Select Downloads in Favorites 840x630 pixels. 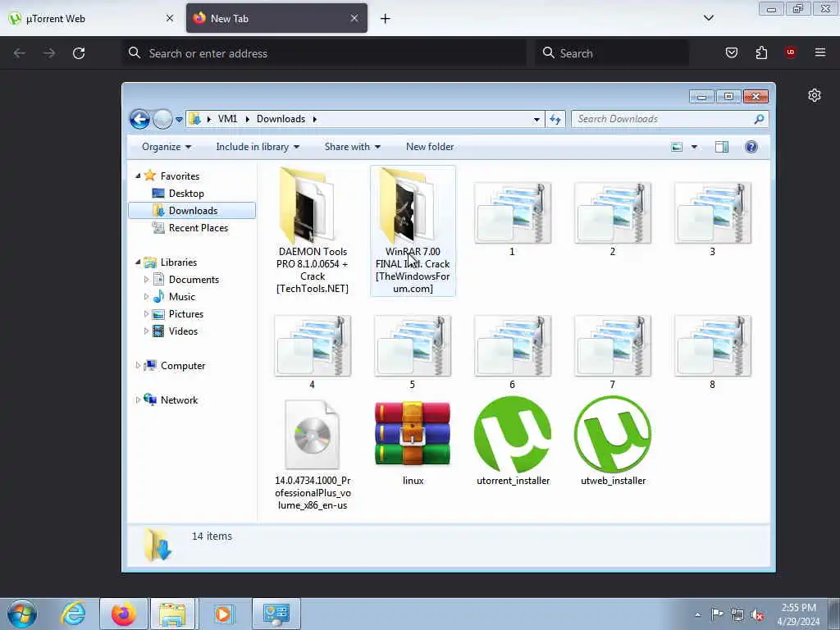click(192, 211)
